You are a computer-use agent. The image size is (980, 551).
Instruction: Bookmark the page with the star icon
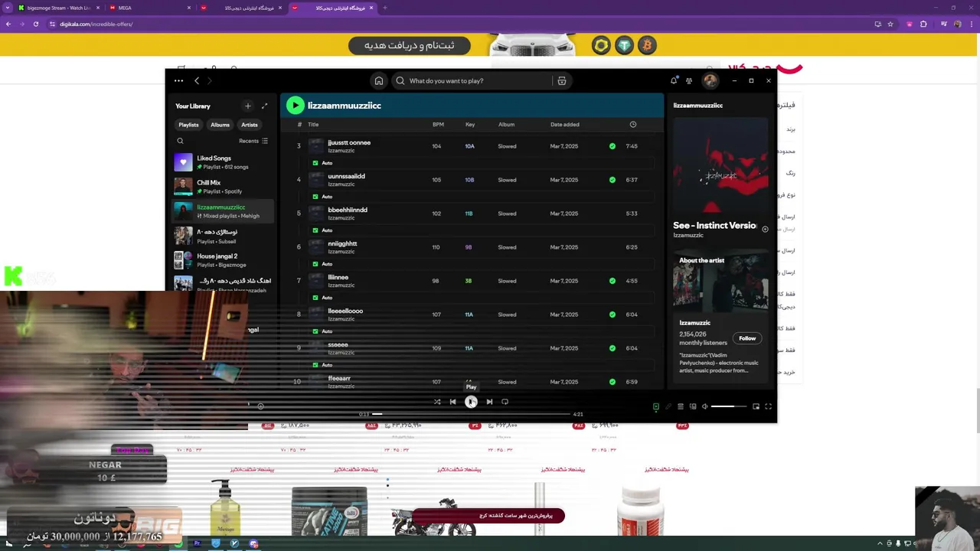890,24
